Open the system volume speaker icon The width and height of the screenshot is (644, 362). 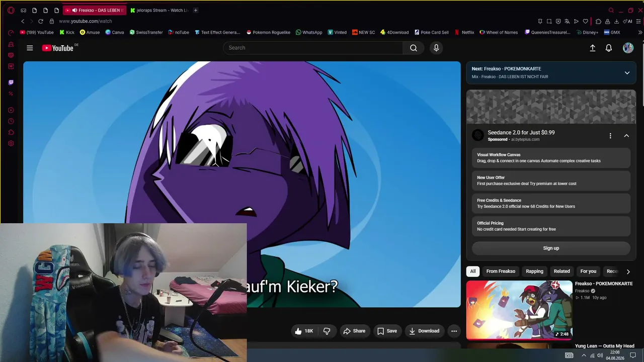[x=600, y=355]
